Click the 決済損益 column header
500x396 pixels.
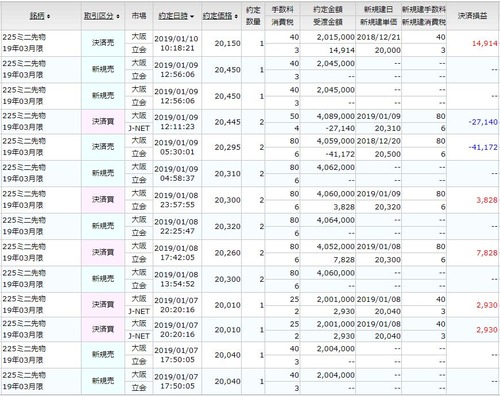tap(472, 16)
